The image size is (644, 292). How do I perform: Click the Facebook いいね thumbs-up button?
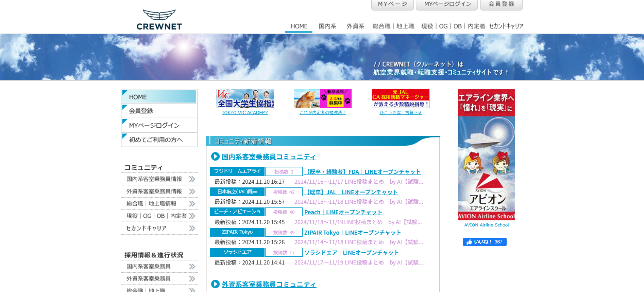click(485, 242)
